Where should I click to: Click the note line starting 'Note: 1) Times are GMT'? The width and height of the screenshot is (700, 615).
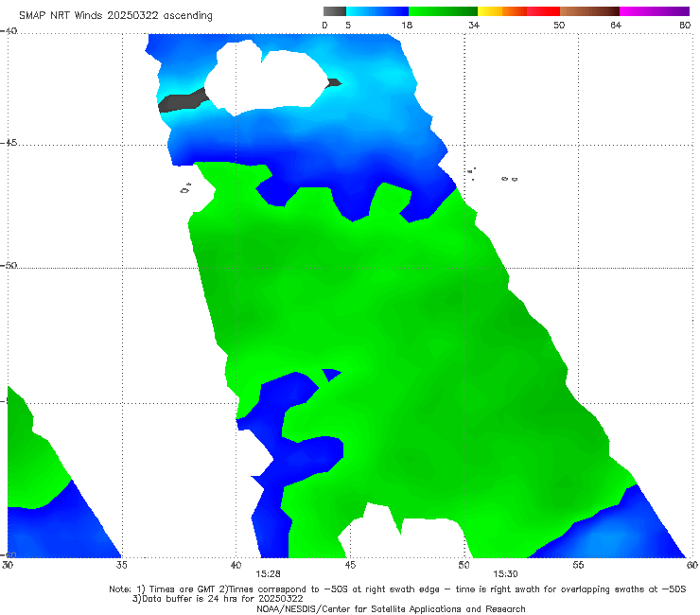[x=397, y=589]
